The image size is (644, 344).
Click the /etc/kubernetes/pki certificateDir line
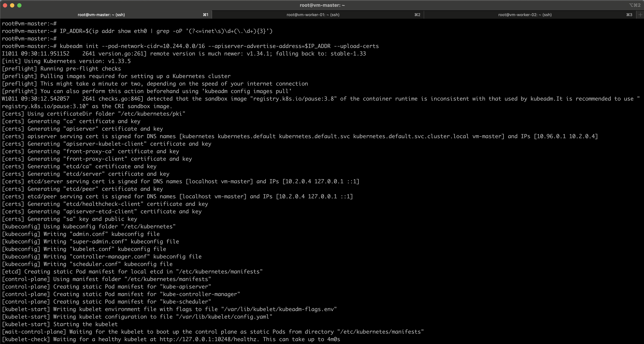[94, 114]
